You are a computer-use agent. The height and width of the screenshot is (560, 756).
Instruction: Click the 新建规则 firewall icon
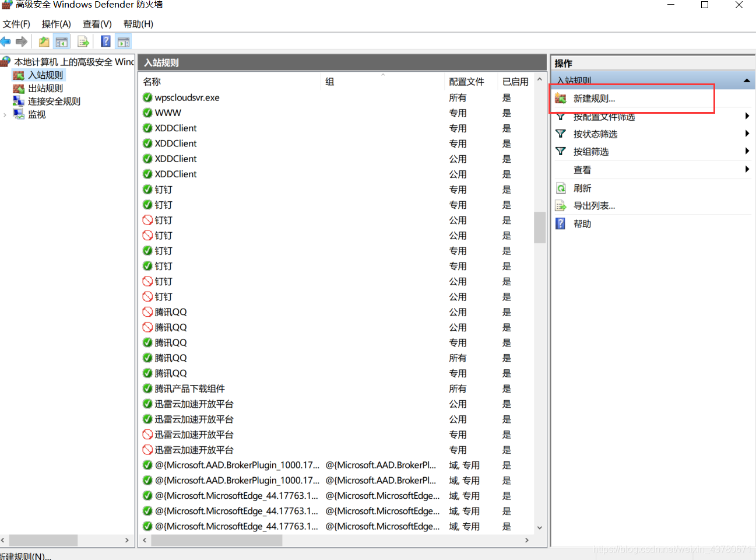[561, 98]
